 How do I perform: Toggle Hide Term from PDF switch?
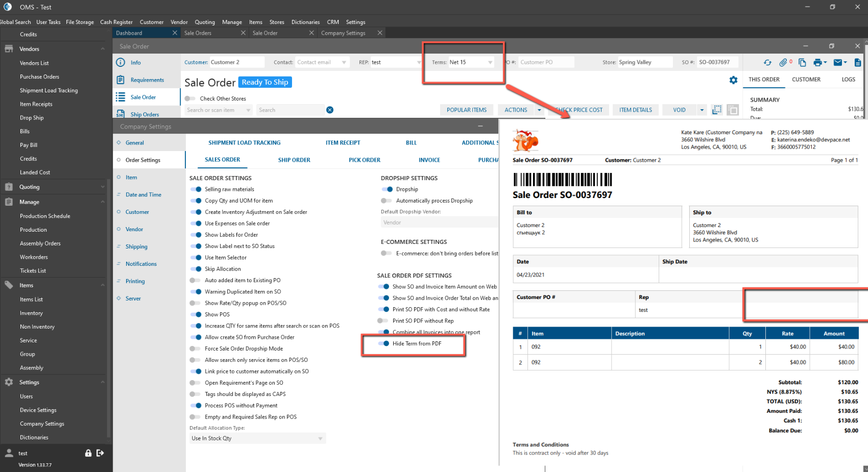point(384,343)
